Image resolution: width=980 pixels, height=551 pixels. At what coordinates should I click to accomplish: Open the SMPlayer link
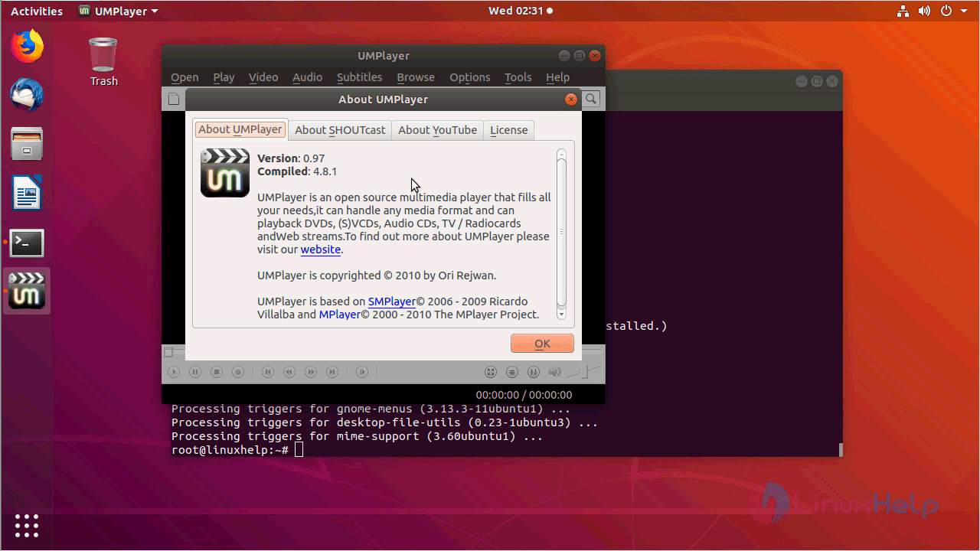[x=392, y=302]
